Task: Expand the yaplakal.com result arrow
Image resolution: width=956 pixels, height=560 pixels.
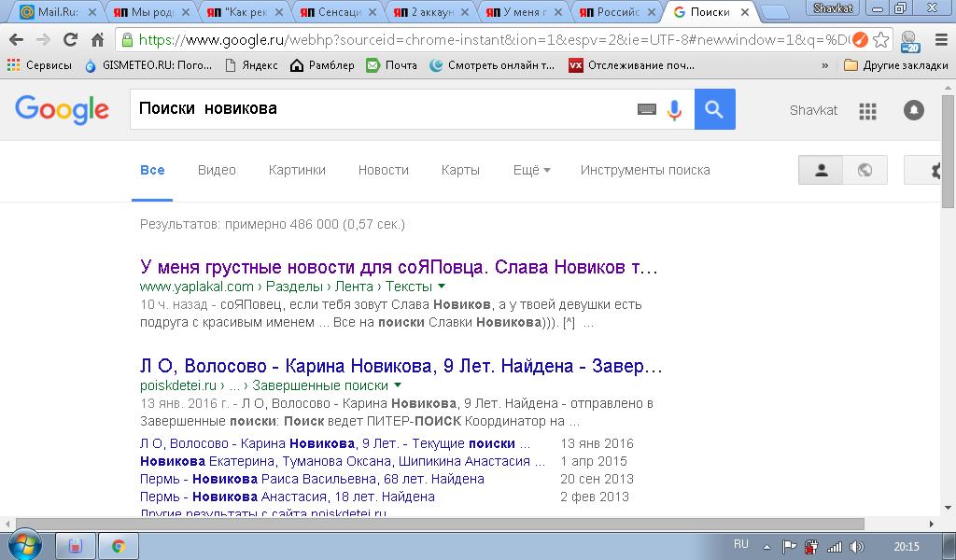Action: click(x=442, y=286)
